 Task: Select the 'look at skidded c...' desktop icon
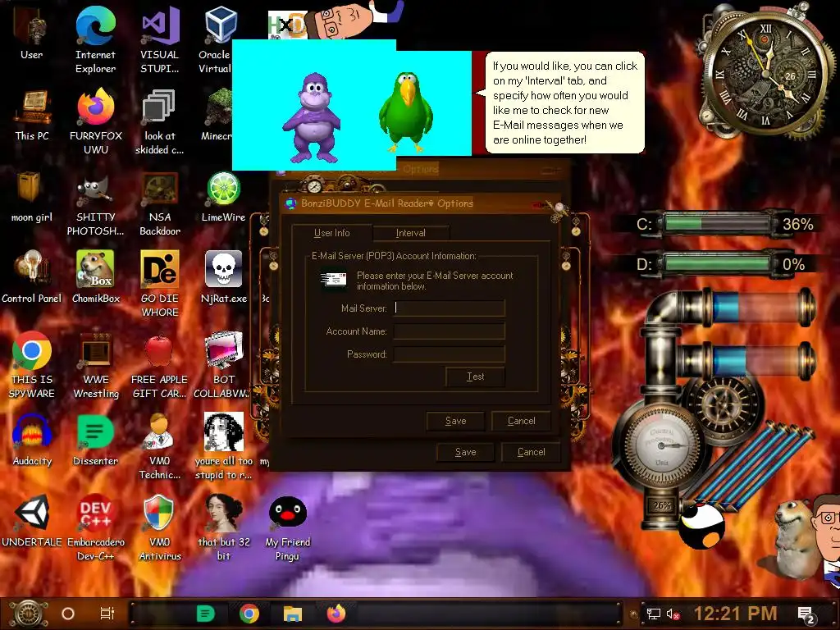coord(160,121)
